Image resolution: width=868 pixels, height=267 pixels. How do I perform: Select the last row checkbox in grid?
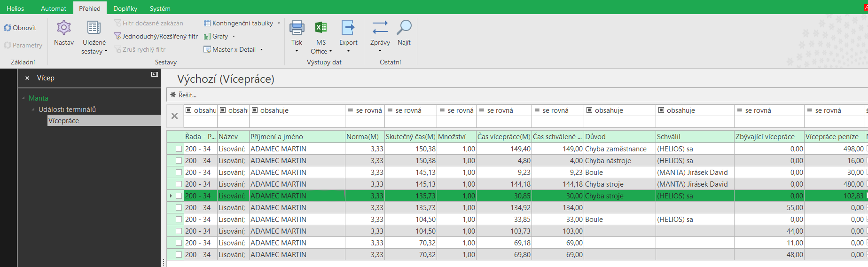(179, 255)
